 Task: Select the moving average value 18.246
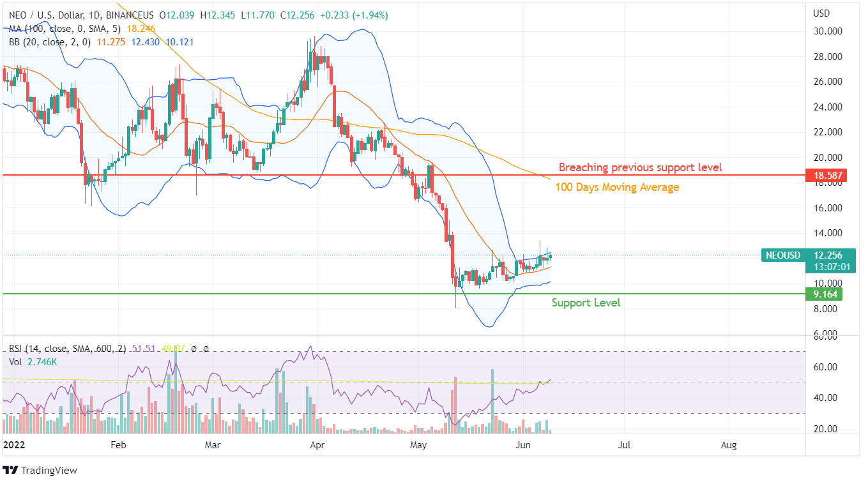(x=141, y=29)
